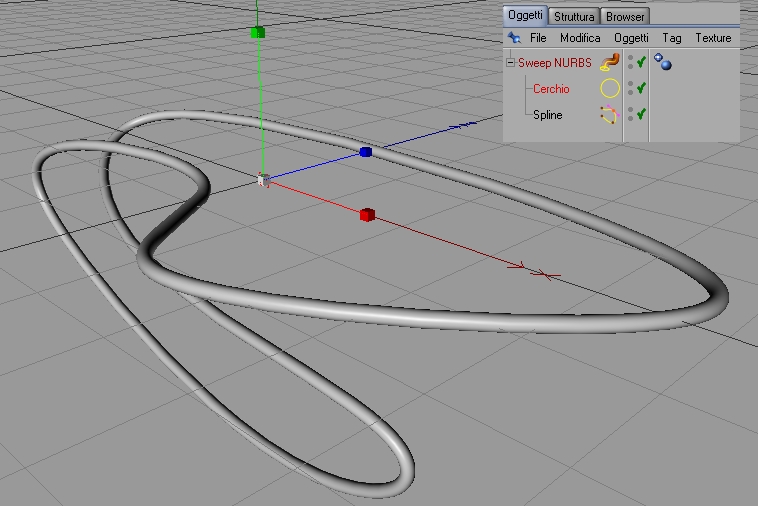Open the Tag menu
758x506 pixels.
[671, 38]
